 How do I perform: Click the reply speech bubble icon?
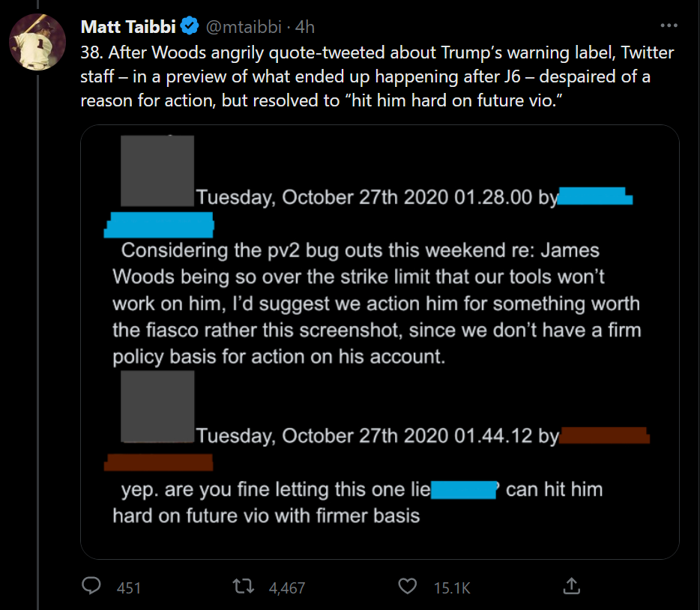click(x=91, y=587)
